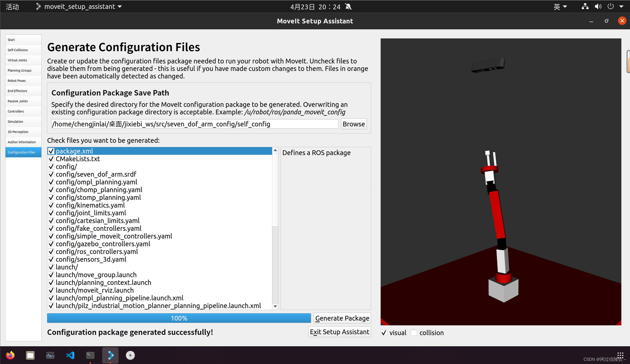Open the input language dropdown
630x364 pixels.
pyautogui.click(x=560, y=7)
